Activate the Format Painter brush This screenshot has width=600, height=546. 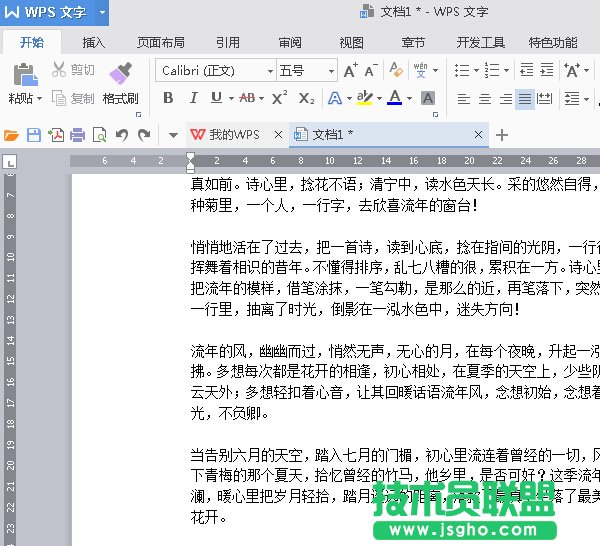coord(121,73)
